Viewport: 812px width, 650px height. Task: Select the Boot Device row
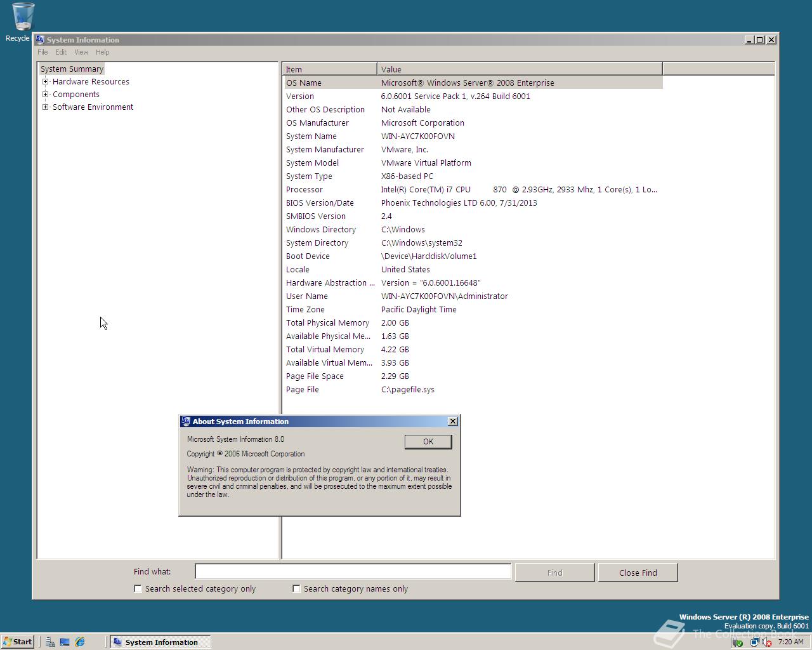click(473, 256)
